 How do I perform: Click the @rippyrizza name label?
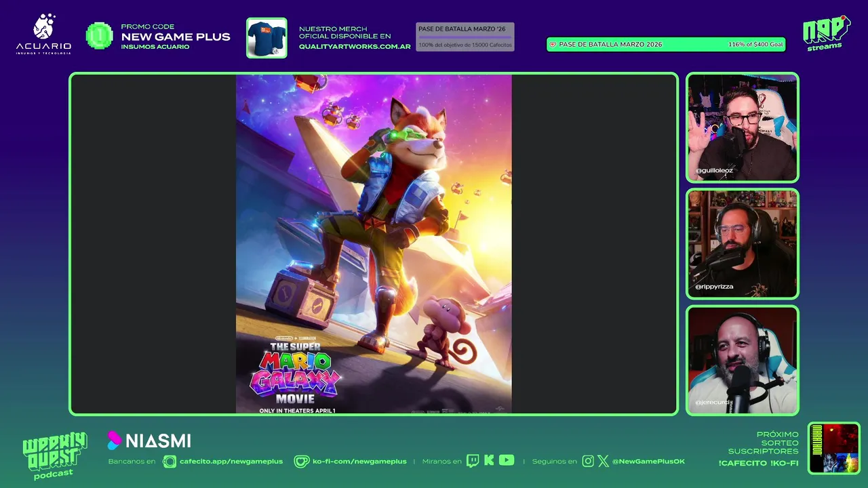[x=714, y=287]
